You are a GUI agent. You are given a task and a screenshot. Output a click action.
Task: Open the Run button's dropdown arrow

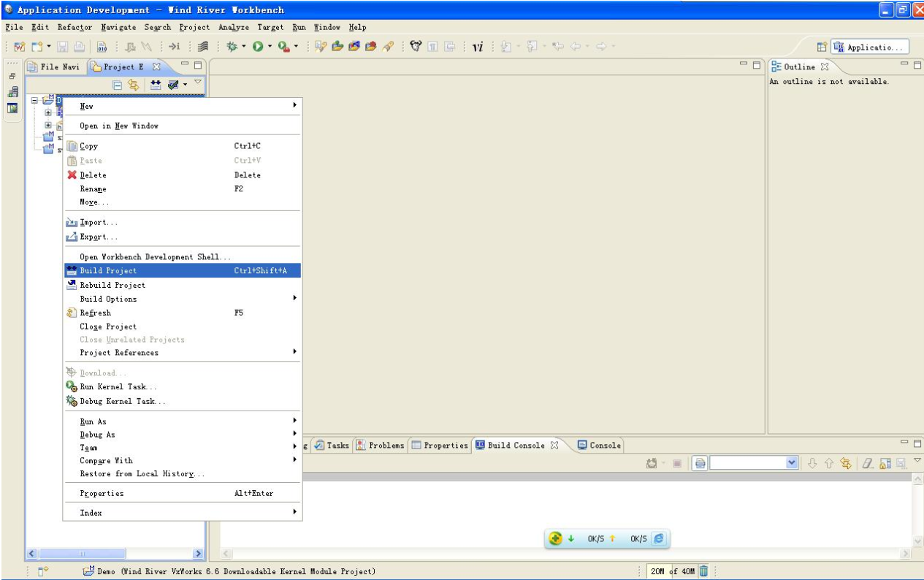pyautogui.click(x=268, y=45)
